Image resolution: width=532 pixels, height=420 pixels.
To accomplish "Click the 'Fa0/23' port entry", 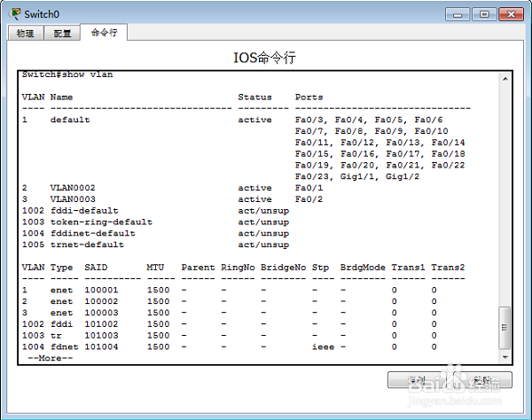I will point(312,176).
